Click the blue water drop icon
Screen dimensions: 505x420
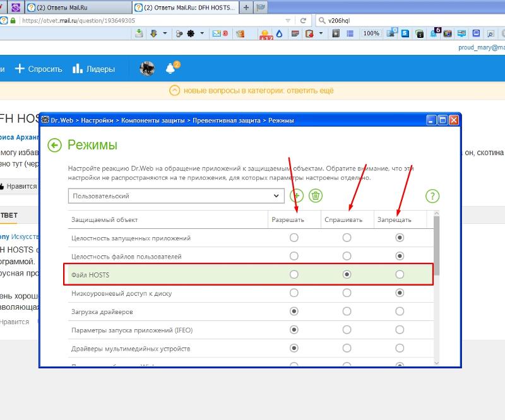[279, 33]
